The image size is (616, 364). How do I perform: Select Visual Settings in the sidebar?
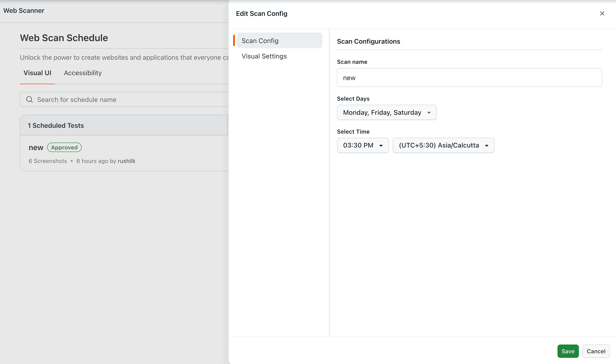click(264, 56)
